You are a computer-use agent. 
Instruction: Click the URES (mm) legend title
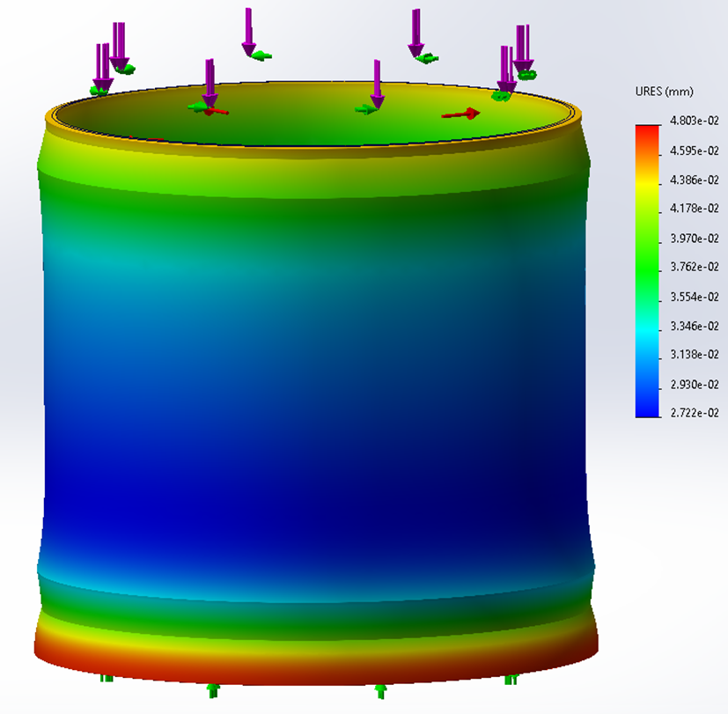coord(663,92)
